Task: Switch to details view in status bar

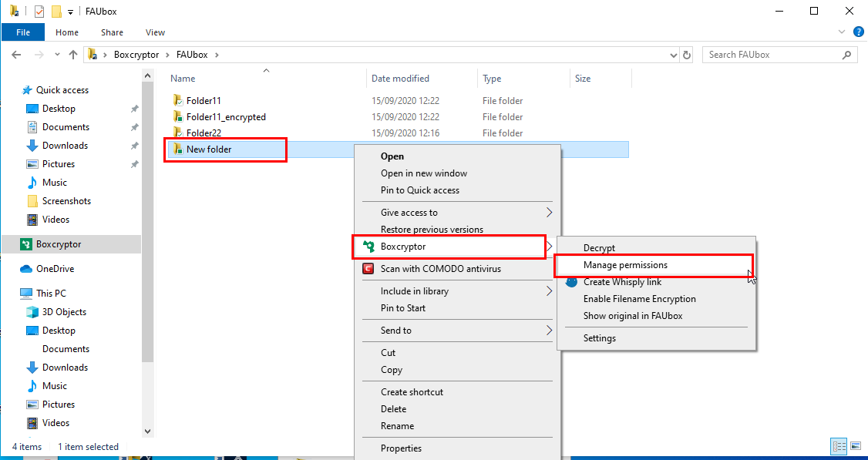Action: 839,446
